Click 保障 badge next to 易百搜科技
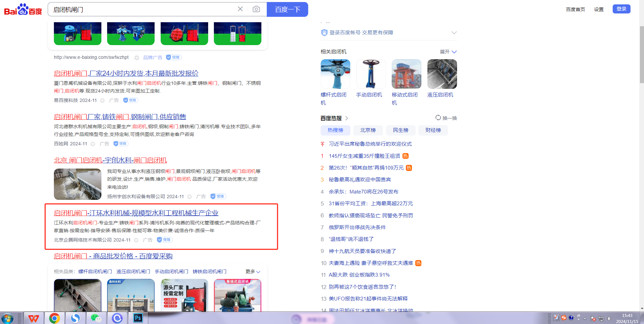The image size is (644, 324). (x=130, y=100)
